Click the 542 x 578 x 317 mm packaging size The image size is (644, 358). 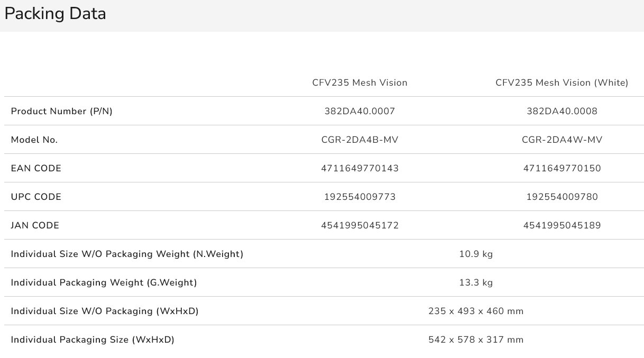(476, 339)
